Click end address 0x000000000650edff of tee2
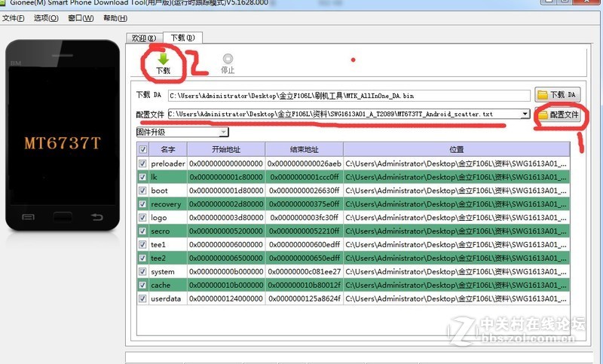This screenshot has height=364, width=603. 305,258
